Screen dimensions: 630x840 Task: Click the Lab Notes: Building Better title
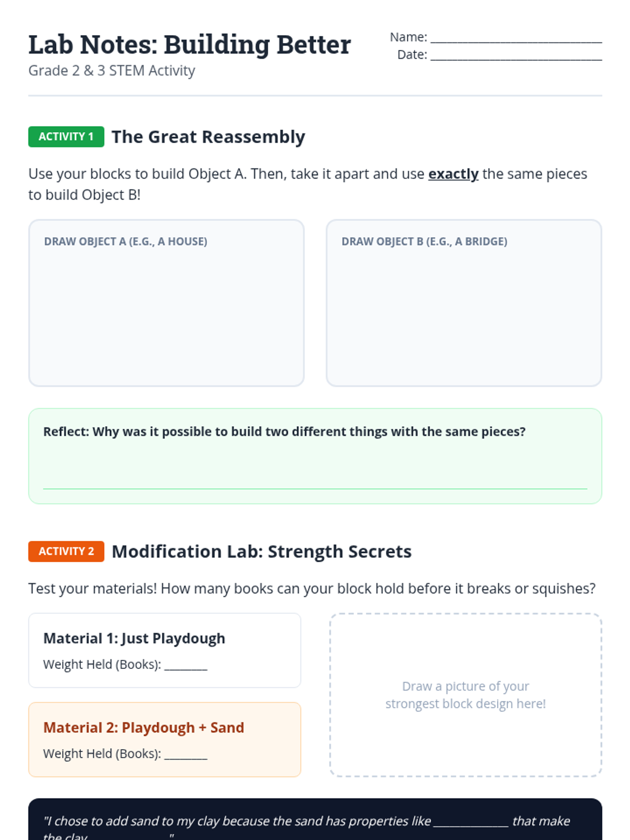tap(190, 45)
